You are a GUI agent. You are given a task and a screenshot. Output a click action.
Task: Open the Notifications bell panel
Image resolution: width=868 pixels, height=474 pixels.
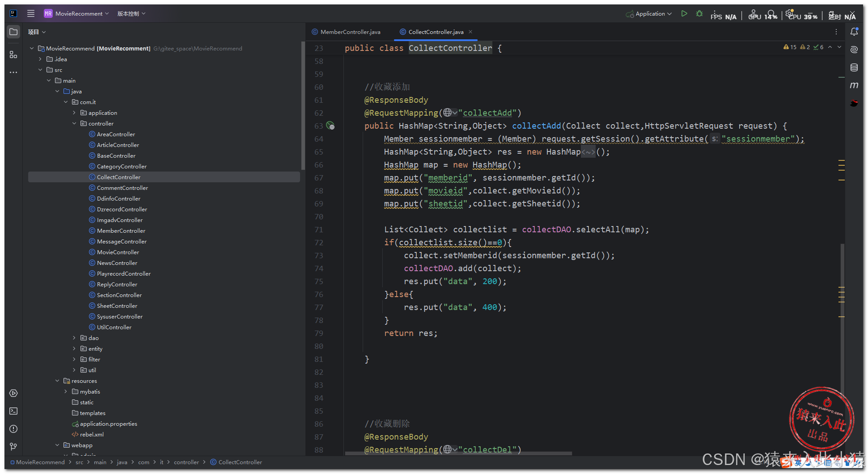tap(854, 32)
